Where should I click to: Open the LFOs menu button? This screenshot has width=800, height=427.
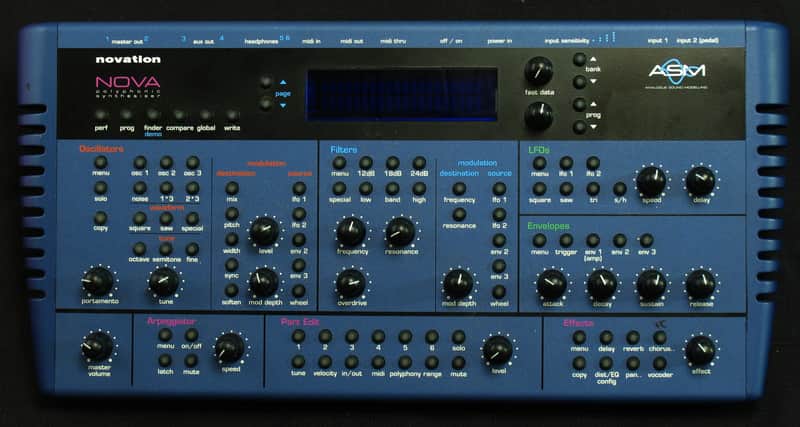tap(539, 163)
